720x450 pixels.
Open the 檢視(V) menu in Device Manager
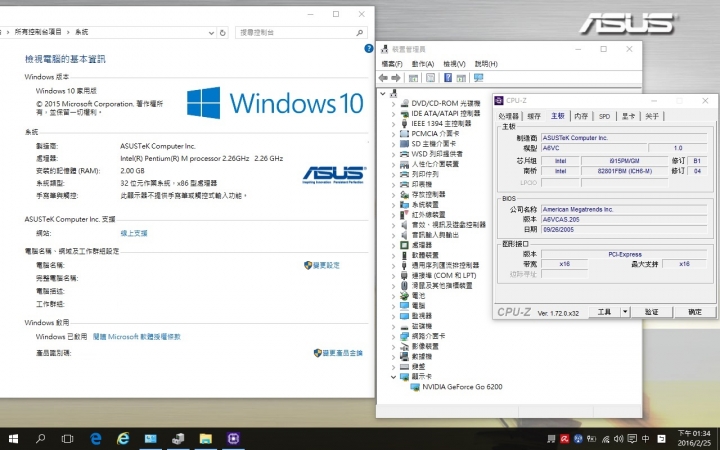pyautogui.click(x=454, y=64)
